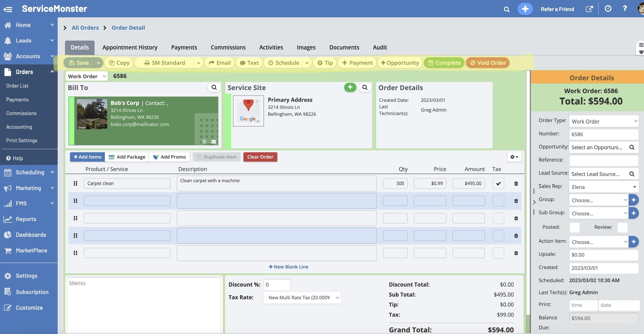Open the Save button dropdown arrow
Image resolution: width=644 pixels, height=334 pixels.
pyautogui.click(x=98, y=63)
